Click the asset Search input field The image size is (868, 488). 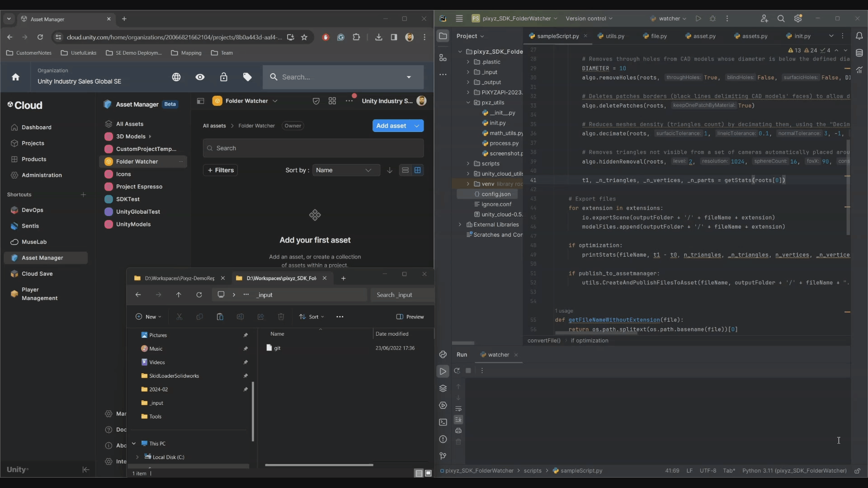[x=313, y=148]
